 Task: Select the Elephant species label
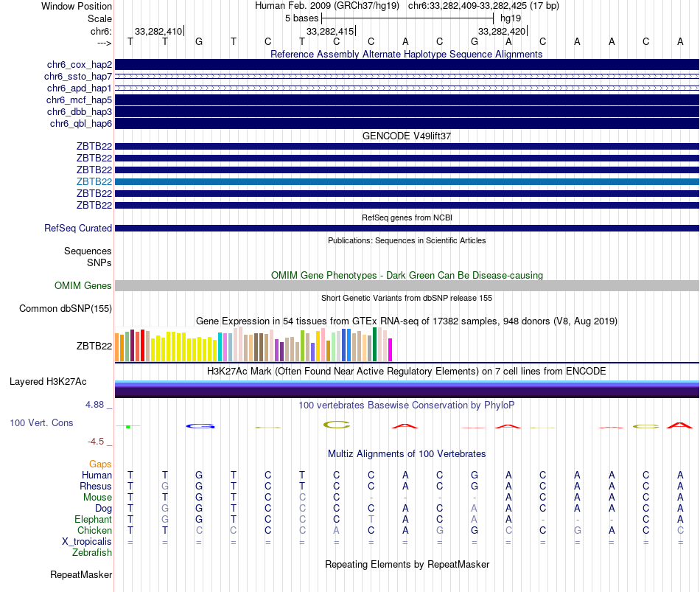(94, 520)
